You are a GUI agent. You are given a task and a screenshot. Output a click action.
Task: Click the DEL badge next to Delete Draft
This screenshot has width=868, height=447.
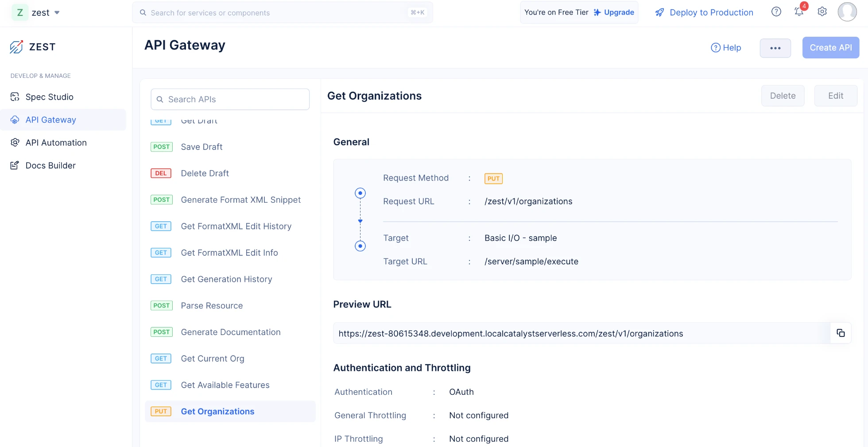[161, 173]
